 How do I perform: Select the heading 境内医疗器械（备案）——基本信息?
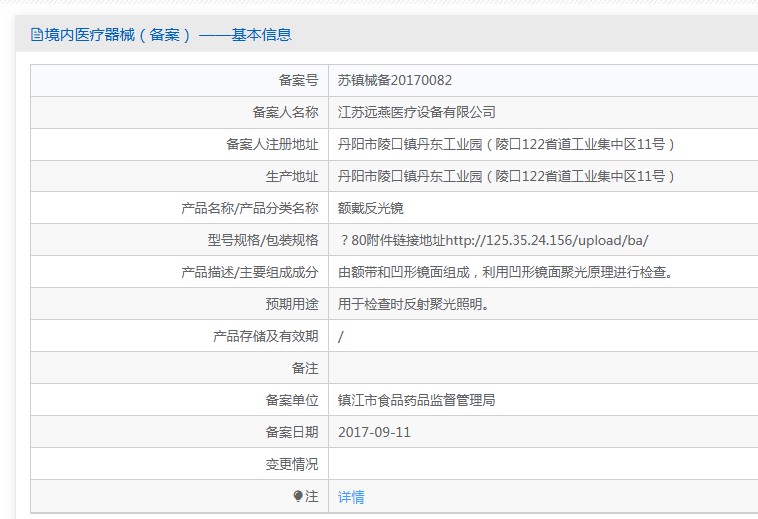tap(168, 35)
